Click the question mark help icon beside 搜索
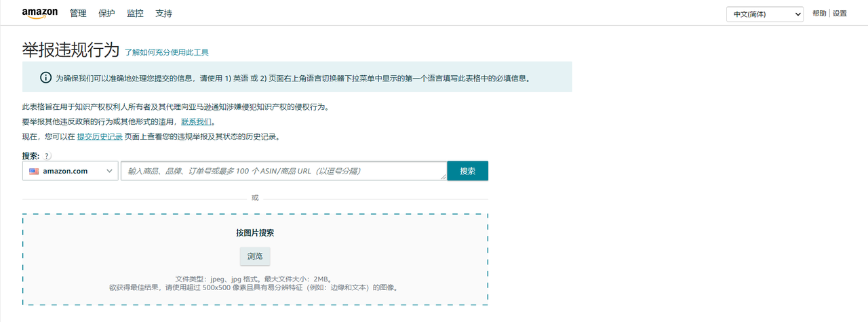This screenshot has height=322, width=868. 47,156
